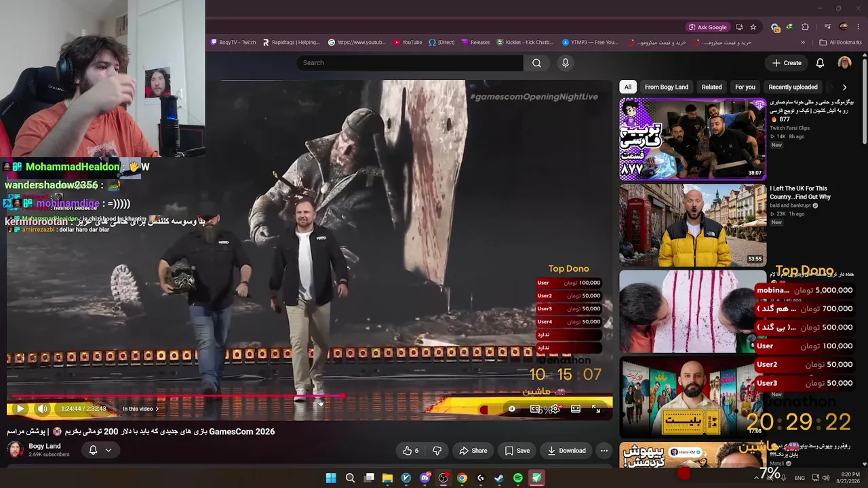Enter fullscreen from the video player
Screen dimensions: 868x488
tap(595, 409)
